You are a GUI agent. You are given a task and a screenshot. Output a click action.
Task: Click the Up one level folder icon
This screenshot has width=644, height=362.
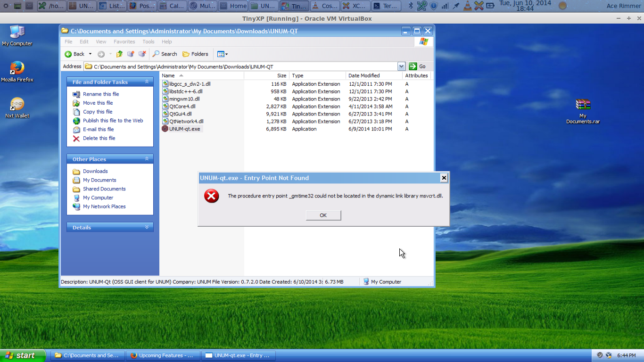(x=119, y=54)
